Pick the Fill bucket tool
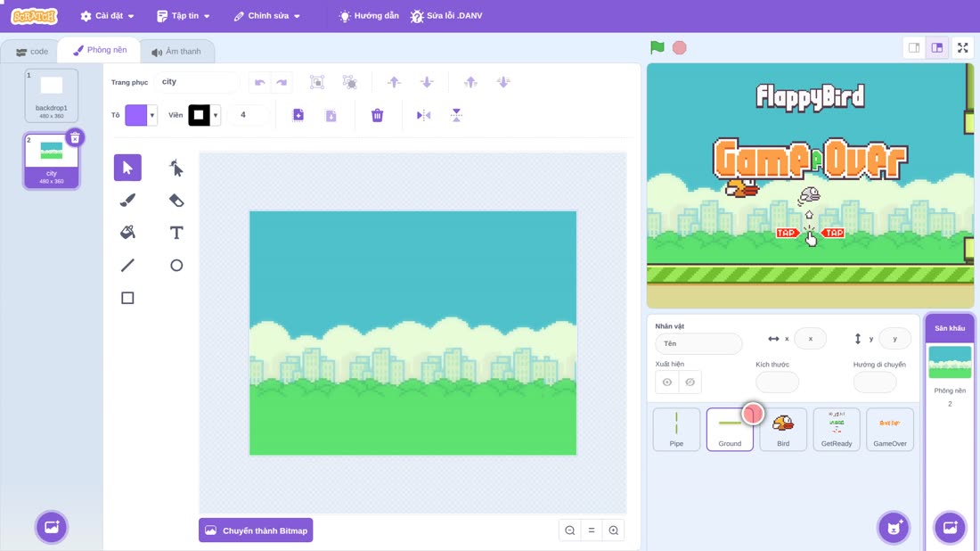 (127, 233)
